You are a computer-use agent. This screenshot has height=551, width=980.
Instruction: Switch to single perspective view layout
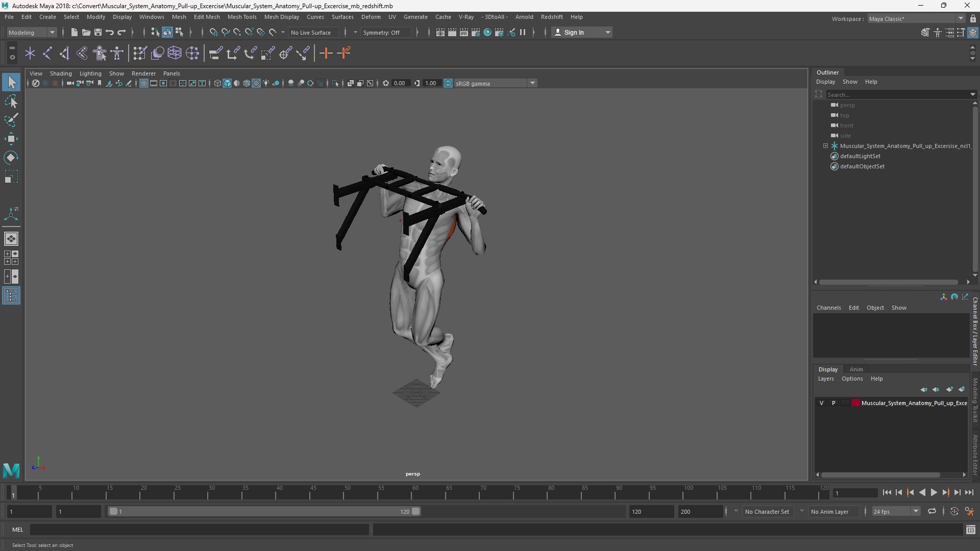coord(11,239)
